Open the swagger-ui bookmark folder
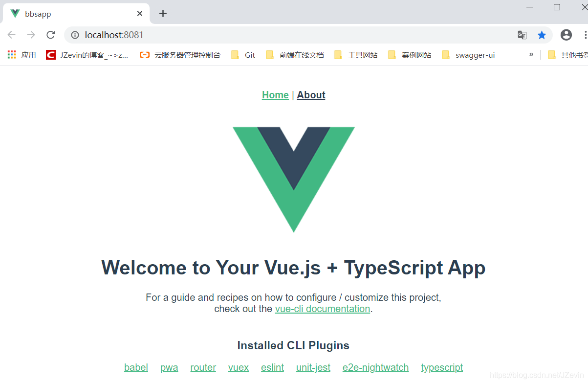The image size is (588, 384). [468, 55]
